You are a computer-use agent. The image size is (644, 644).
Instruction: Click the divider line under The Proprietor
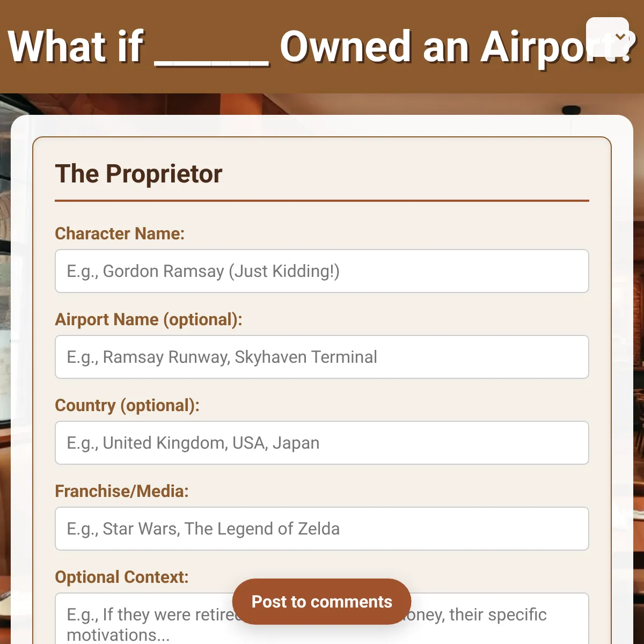tap(322, 201)
